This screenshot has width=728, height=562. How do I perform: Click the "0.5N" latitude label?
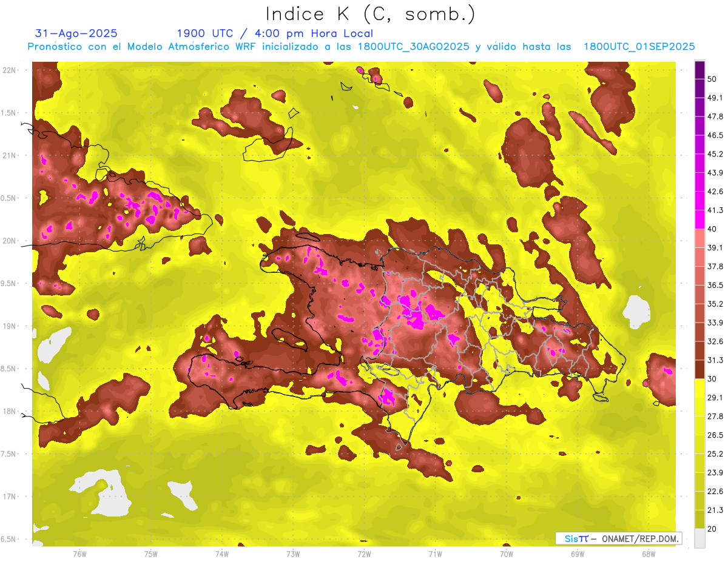(9, 198)
